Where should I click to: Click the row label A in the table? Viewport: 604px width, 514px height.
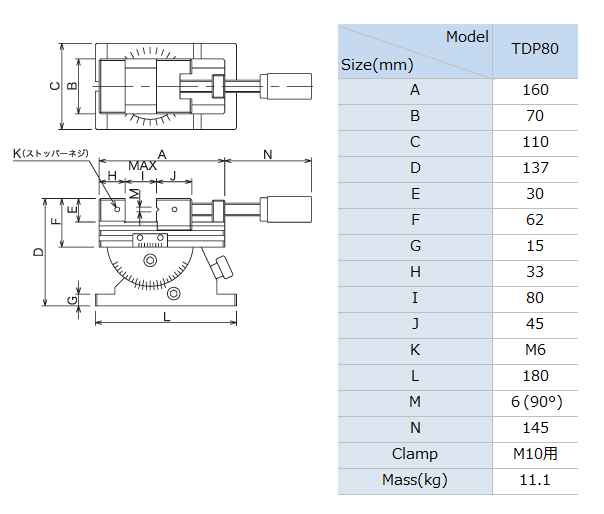point(415,90)
